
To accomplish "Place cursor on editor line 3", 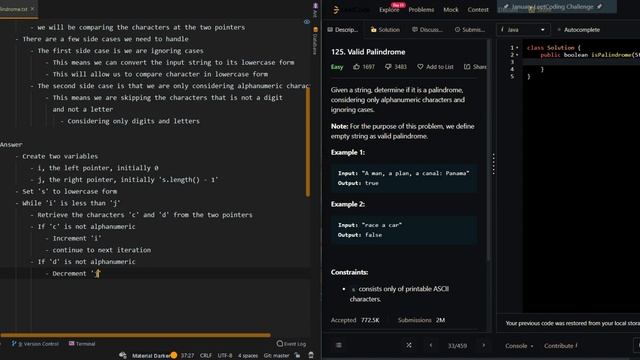I will click(581, 62).
